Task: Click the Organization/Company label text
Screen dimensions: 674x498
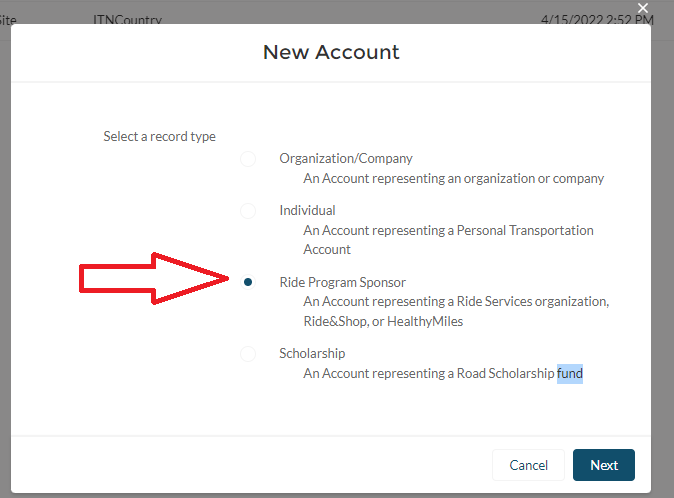Action: tap(345, 158)
